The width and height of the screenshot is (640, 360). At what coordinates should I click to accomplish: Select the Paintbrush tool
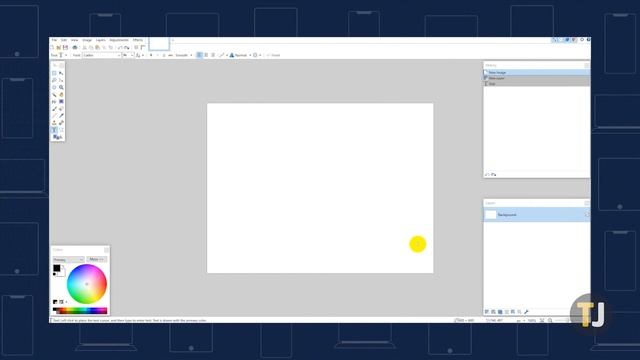[x=54, y=109]
